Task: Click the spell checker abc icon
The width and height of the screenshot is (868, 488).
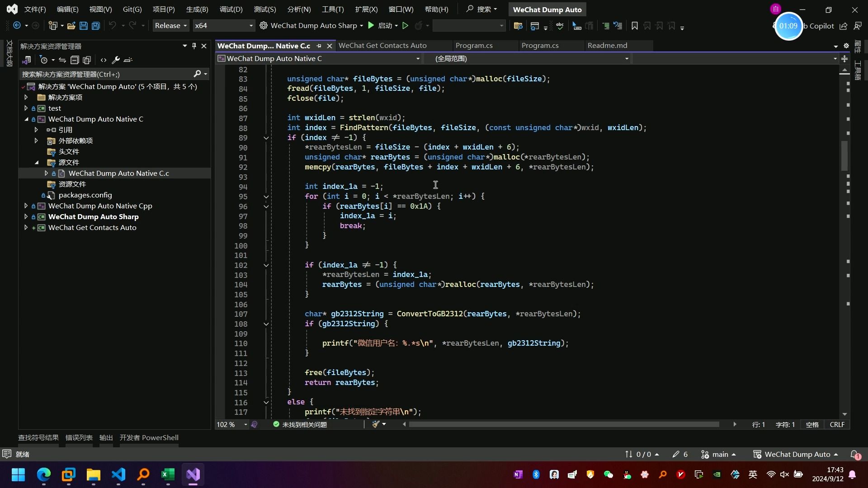Action: click(x=560, y=26)
